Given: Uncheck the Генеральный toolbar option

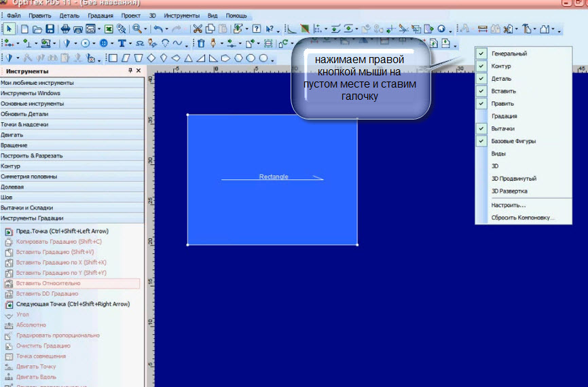Looking at the screenshot, I should click(523, 53).
